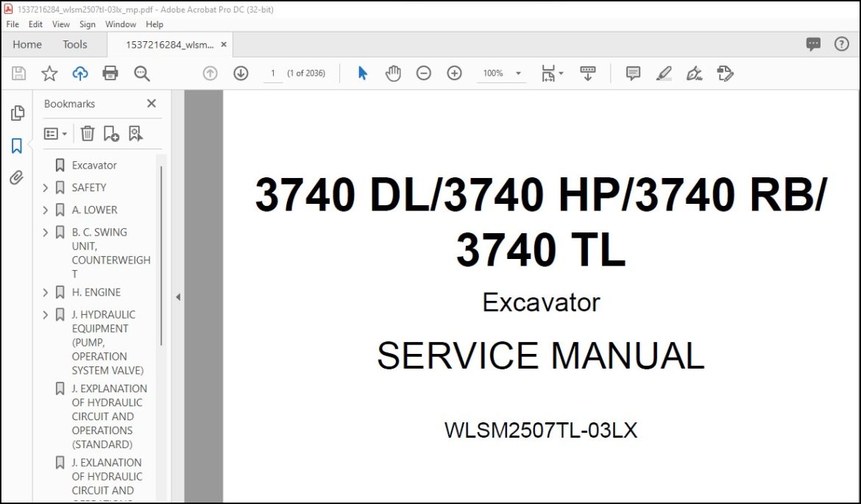861x504 pixels.
Task: Open the zoom level dropdown
Action: [x=518, y=74]
